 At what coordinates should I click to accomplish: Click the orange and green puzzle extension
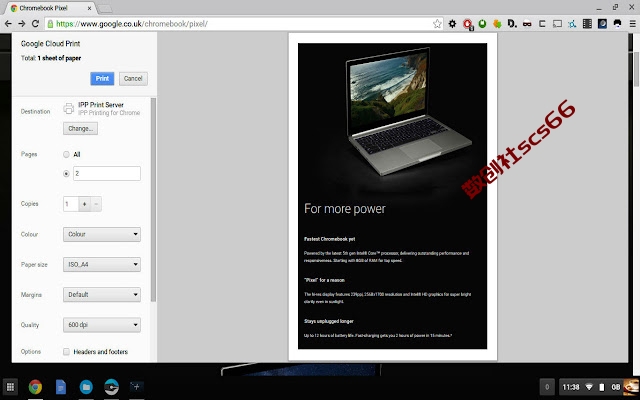(497, 24)
